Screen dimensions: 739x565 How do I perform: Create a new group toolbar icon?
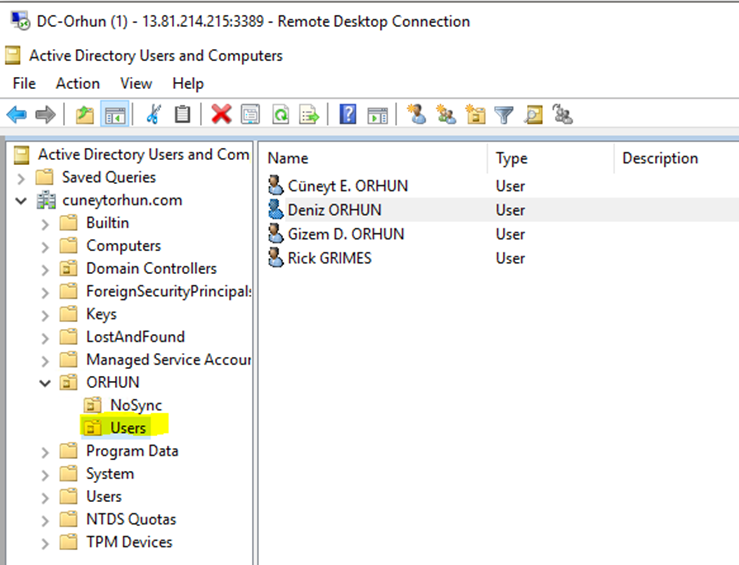[x=446, y=114]
